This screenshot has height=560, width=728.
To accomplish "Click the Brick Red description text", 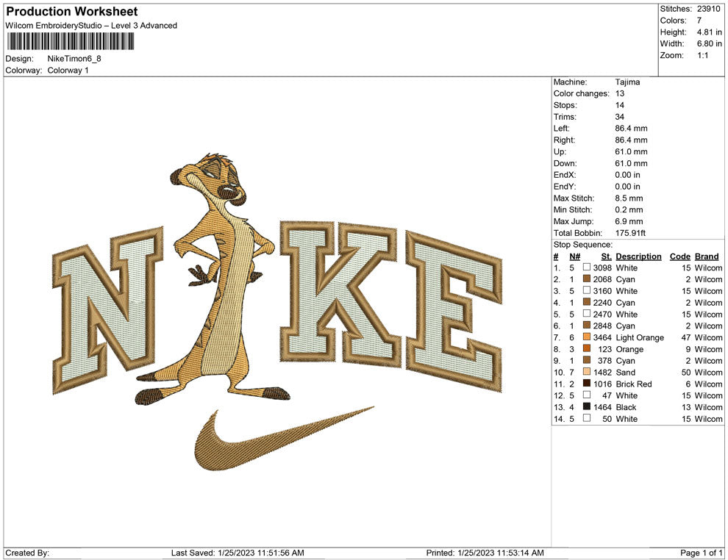I will pos(634,384).
